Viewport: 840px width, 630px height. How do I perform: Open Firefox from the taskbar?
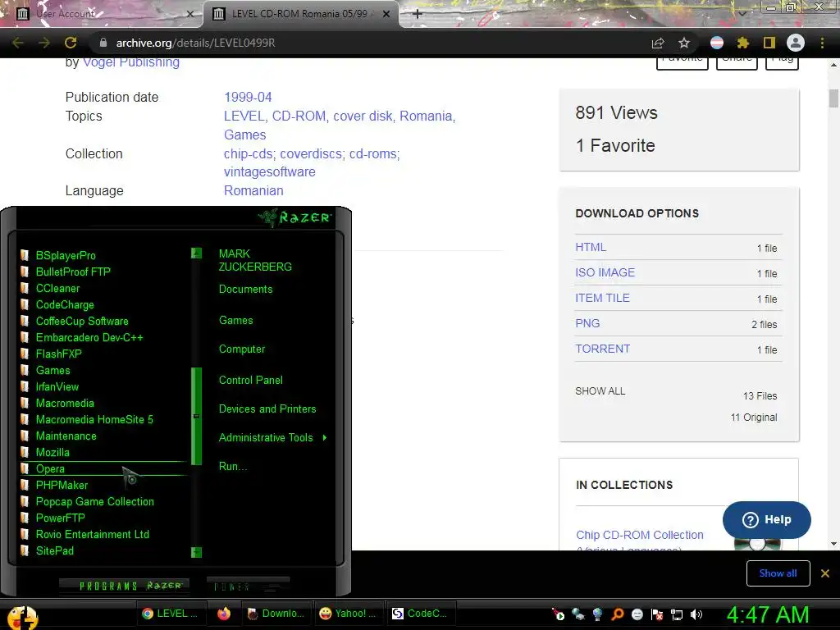coord(224,614)
